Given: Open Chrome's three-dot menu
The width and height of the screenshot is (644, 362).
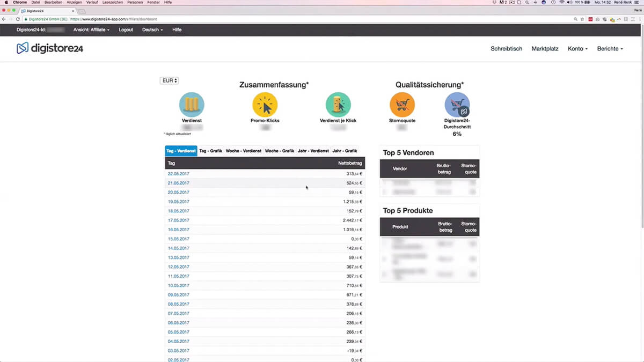Looking at the screenshot, I should tap(639, 19).
